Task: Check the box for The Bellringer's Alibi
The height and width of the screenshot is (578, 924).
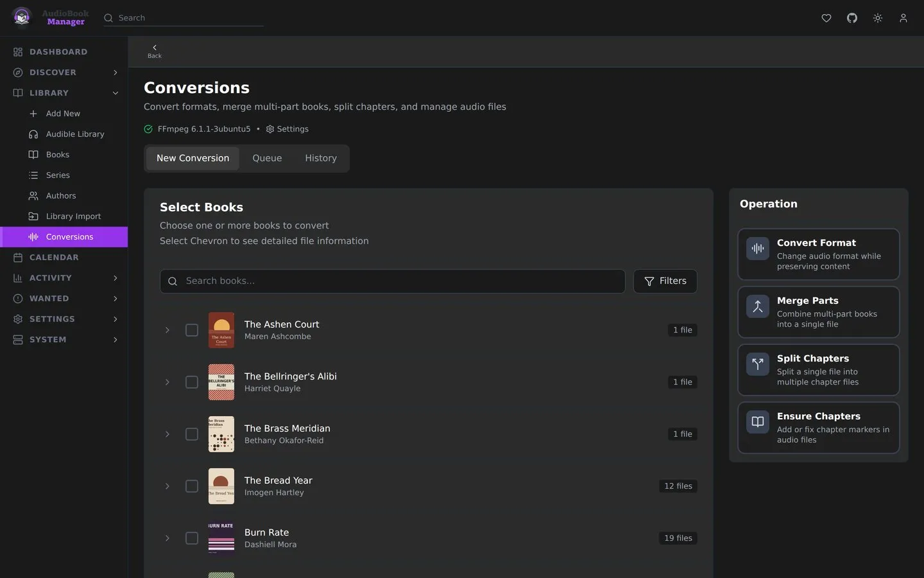Action: click(192, 382)
